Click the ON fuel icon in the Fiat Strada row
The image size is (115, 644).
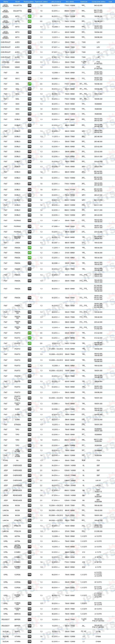coord(30,425)
